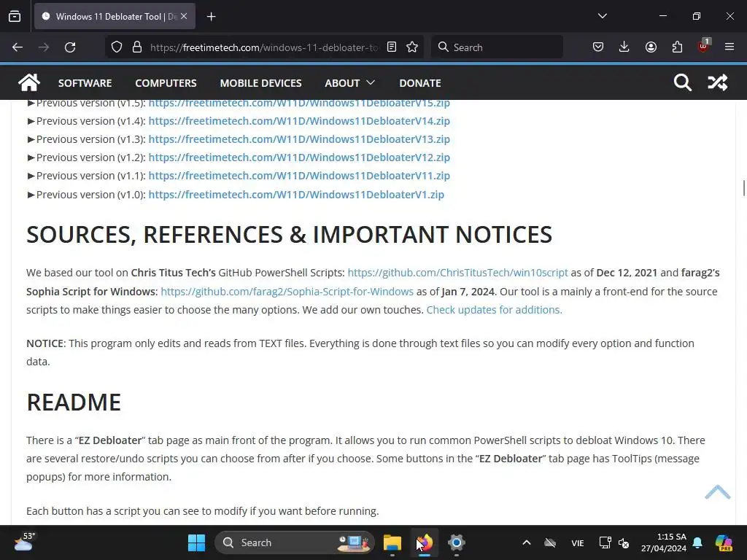The image size is (747, 560).
Task: Open Firefox recent browsing view icon
Action: pos(15,16)
